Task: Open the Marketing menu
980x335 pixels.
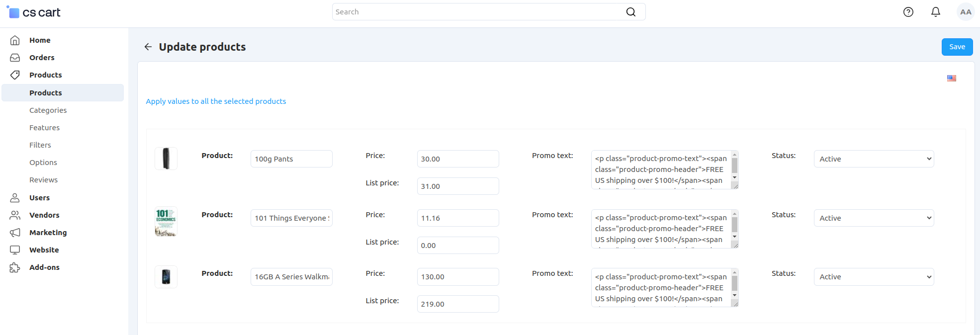Action: (x=48, y=233)
